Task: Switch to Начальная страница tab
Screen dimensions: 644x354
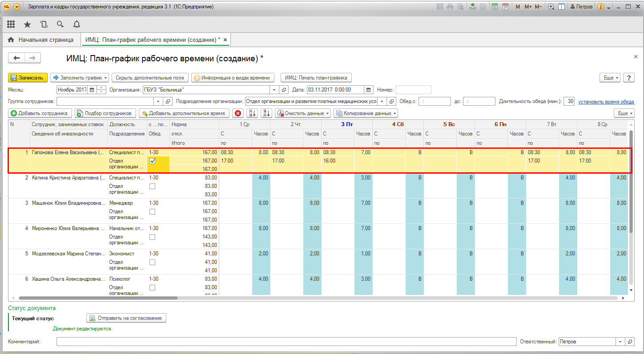Action: tap(41, 40)
